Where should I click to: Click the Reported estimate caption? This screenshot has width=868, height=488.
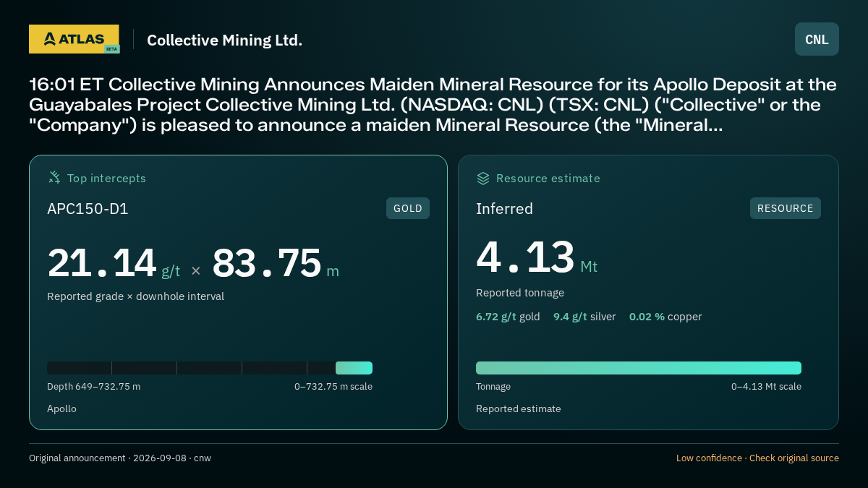[x=519, y=409]
